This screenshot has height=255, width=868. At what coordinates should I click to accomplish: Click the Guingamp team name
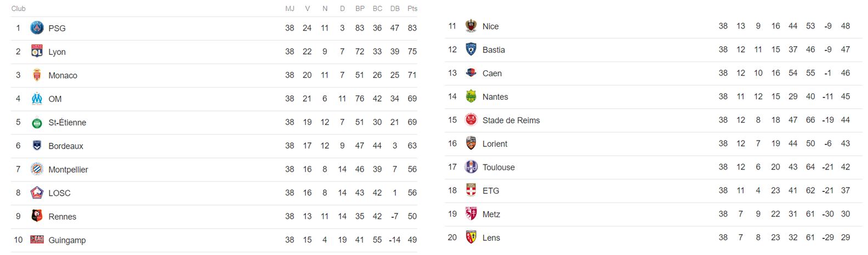[67, 240]
